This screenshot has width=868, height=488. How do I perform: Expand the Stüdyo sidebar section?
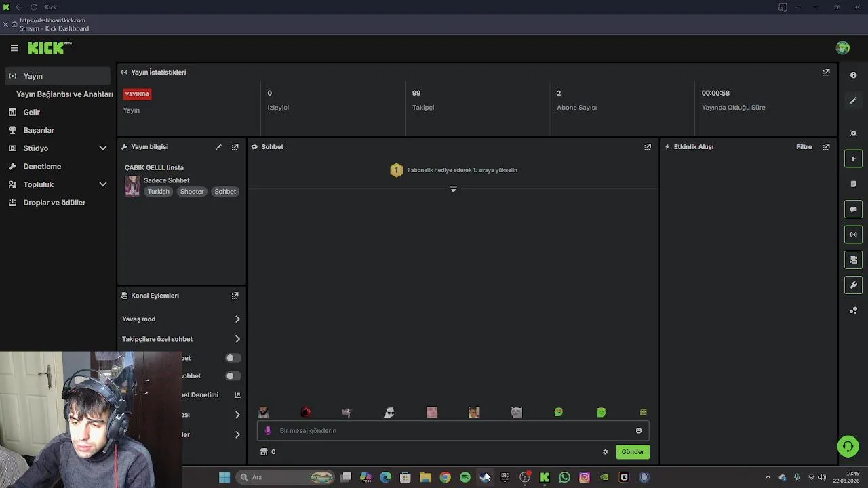(x=103, y=148)
